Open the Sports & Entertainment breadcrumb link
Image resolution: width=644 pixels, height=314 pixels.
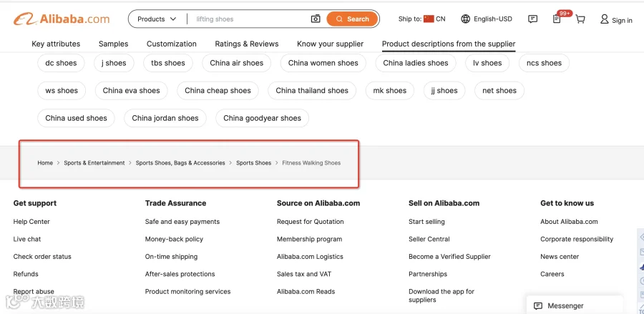click(x=94, y=163)
